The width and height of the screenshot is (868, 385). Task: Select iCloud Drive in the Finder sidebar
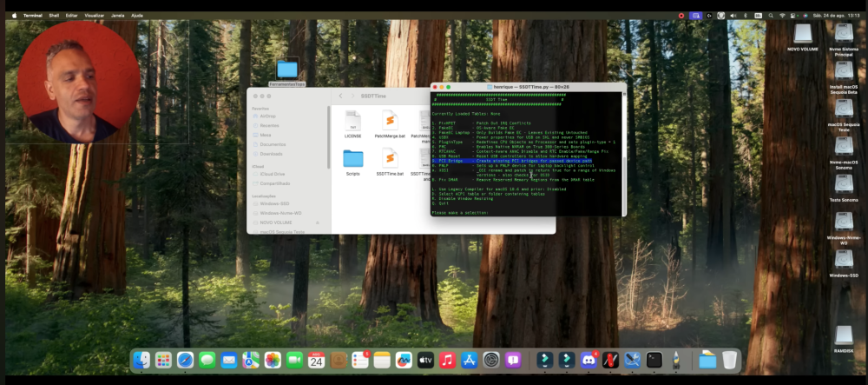[272, 174]
